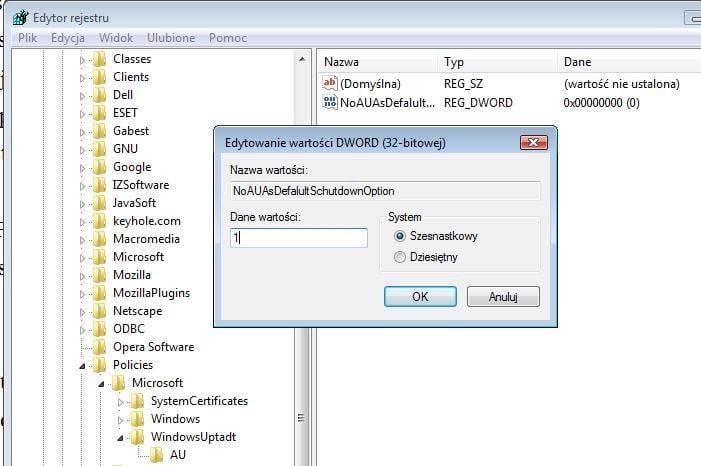Screen dimensions: 701x466
Task: Select the Policies folder icon
Action: click(x=99, y=365)
